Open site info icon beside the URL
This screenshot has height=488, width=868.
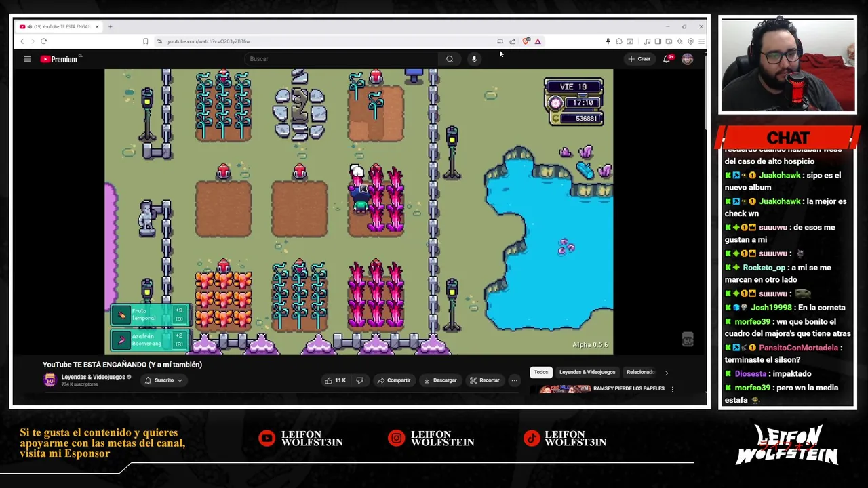[x=159, y=41]
